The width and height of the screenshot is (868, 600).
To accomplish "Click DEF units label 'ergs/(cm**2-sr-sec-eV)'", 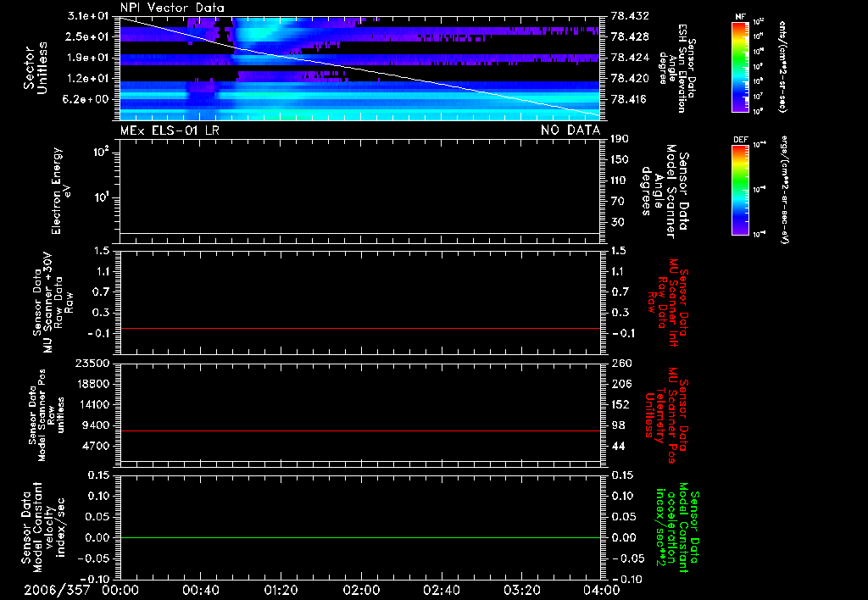I will point(784,190).
